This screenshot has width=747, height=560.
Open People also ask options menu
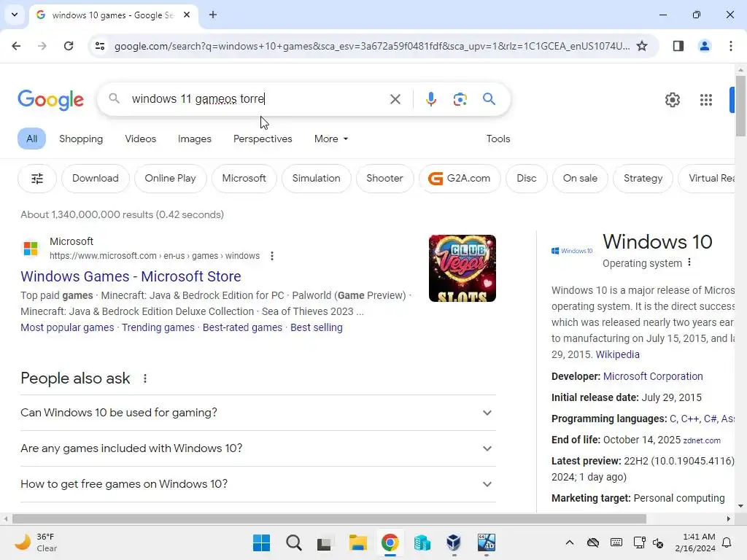coord(145,378)
